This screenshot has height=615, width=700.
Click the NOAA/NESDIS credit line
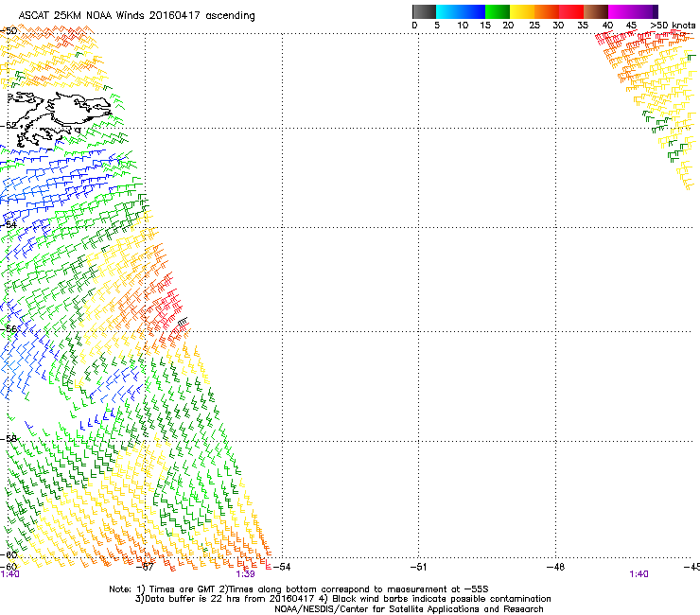[409, 609]
